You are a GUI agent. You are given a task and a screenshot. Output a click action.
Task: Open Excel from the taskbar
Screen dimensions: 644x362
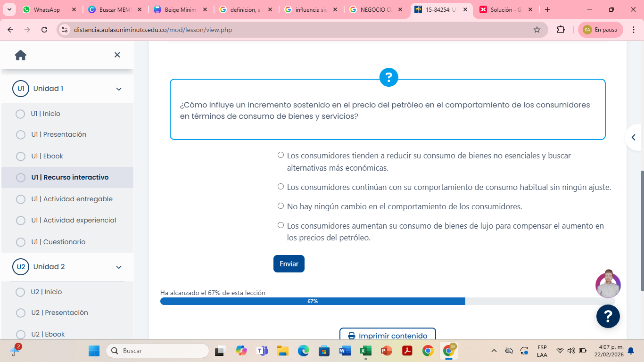[366, 351]
